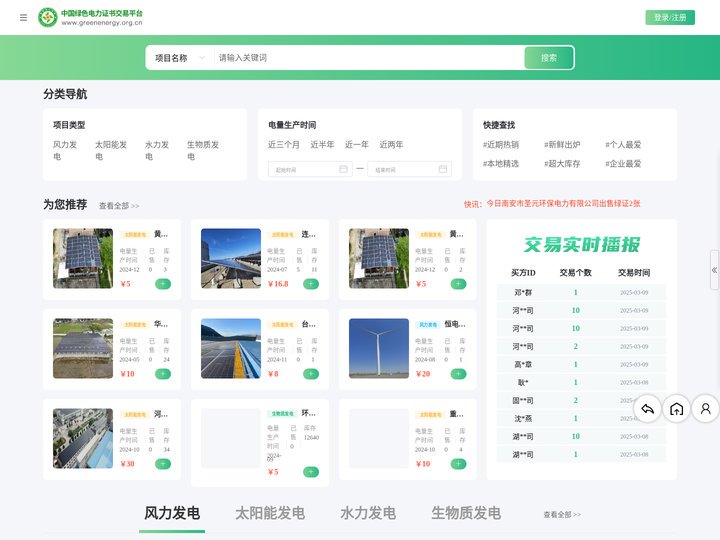The width and height of the screenshot is (720, 540).
Task: Choose #新鲜出炉 quick filter
Action: point(562,145)
